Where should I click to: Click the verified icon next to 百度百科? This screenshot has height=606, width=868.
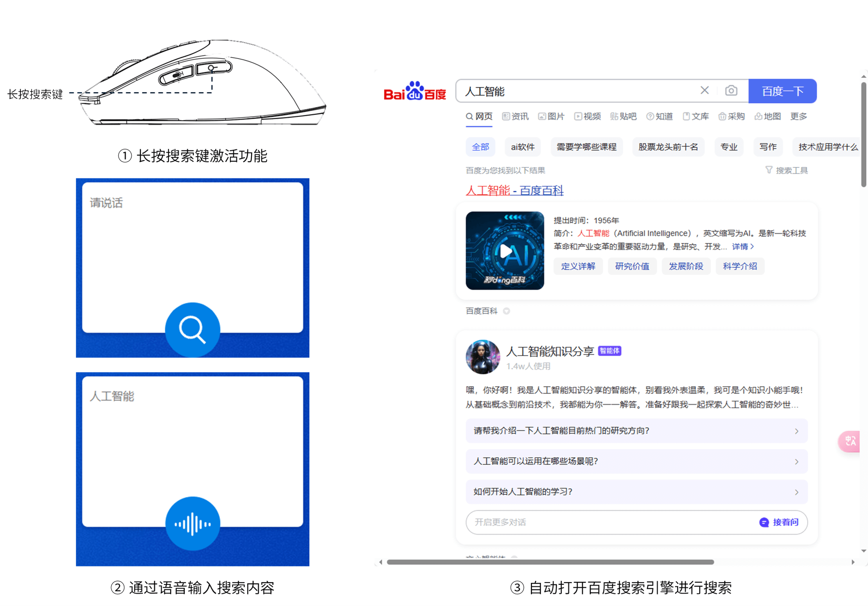coord(506,311)
